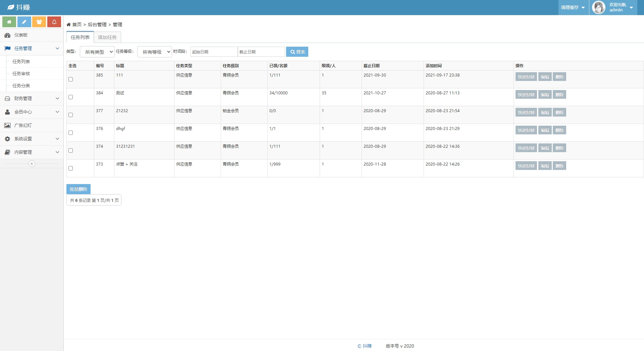Click the 广告幻灯 picture icon in sidebar

(x=7, y=125)
